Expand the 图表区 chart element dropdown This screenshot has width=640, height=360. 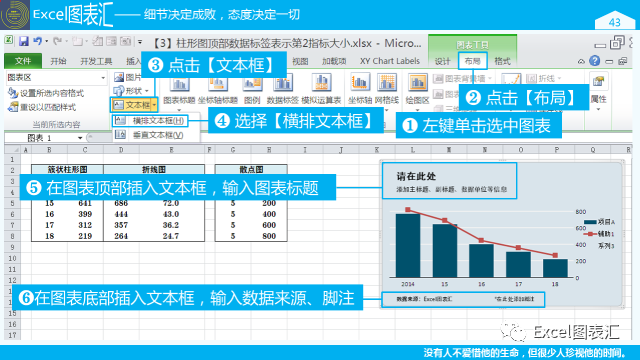coord(103,78)
